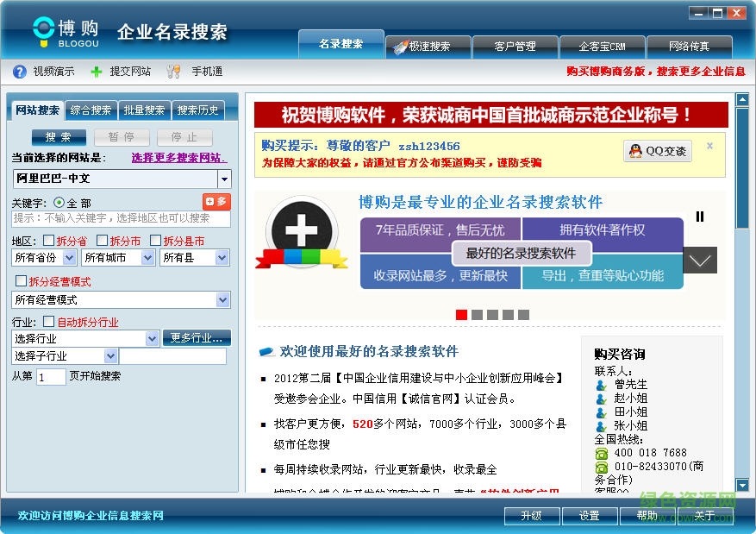Switch to the 名录搜索 tab
Screen dimensions: 756x534
coord(341,44)
